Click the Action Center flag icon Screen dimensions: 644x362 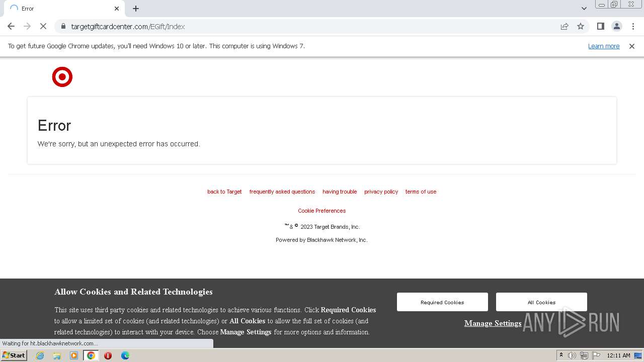coord(596,355)
